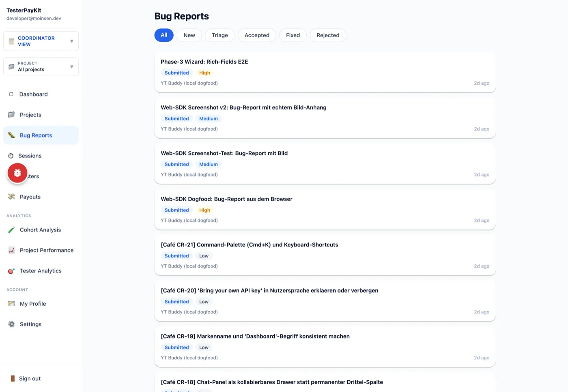
Task: Open the '[Café CR-18] Chat-Panel' report
Action: click(325, 382)
